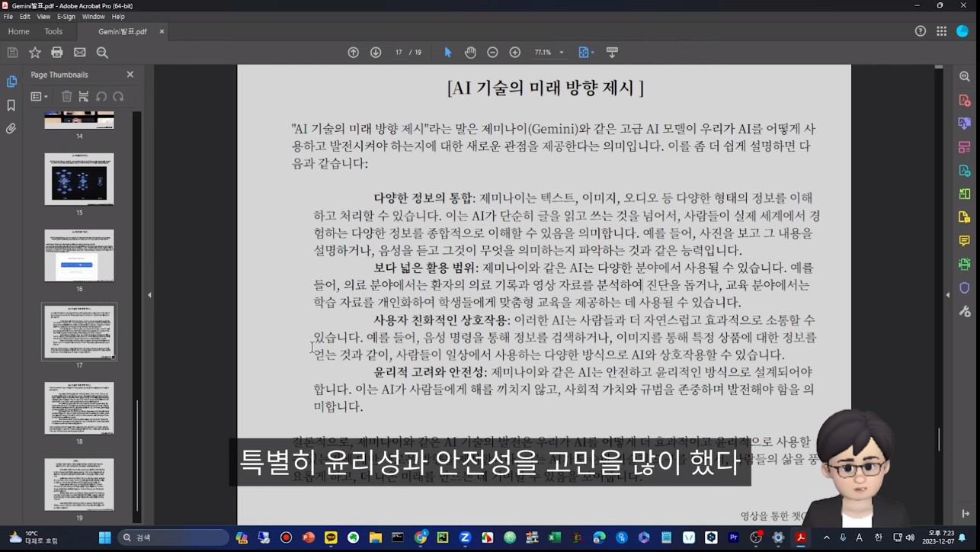980x552 pixels.
Task: Expand the right tools pane arrow
Action: [x=948, y=295]
